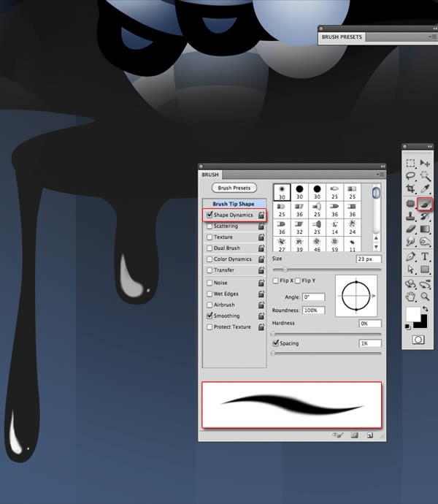Click the Size value field

[369, 259]
